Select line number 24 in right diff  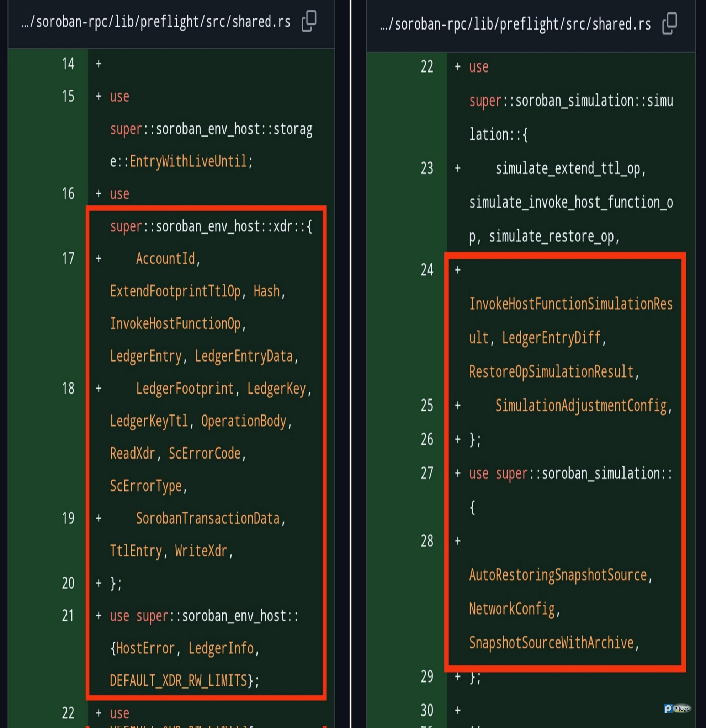pos(427,270)
